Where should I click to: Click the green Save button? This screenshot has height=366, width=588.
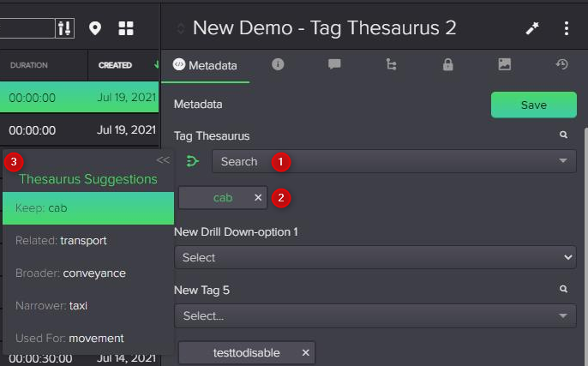533,105
